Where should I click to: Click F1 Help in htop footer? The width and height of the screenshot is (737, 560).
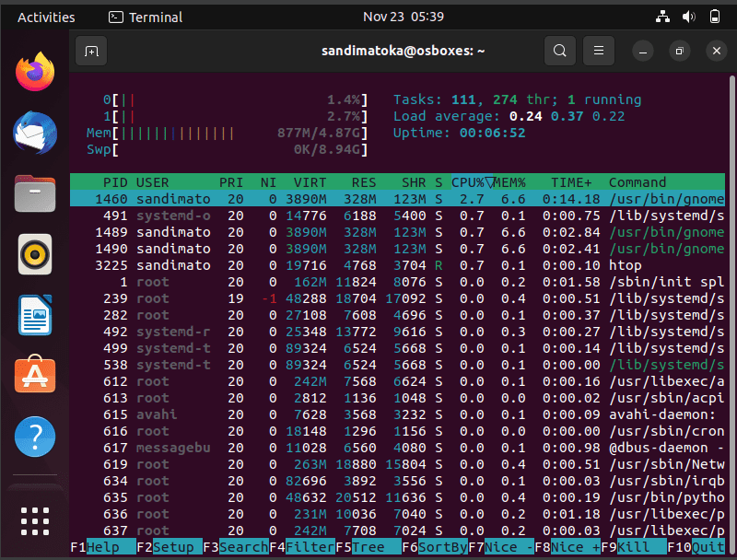[103, 547]
